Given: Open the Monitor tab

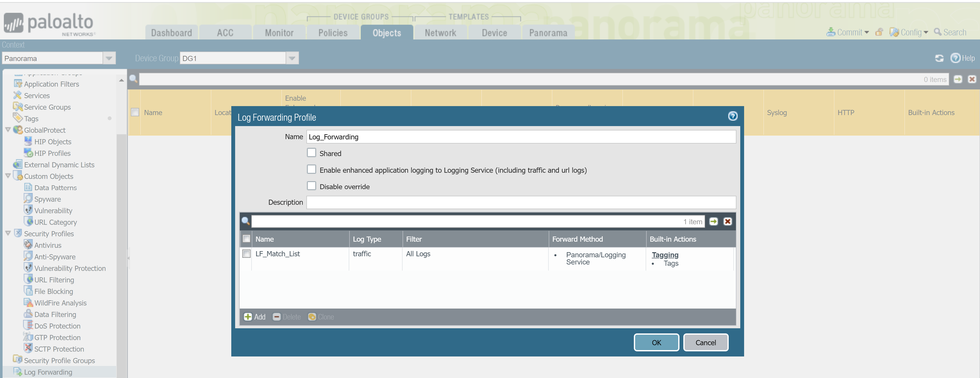Looking at the screenshot, I should 279,33.
